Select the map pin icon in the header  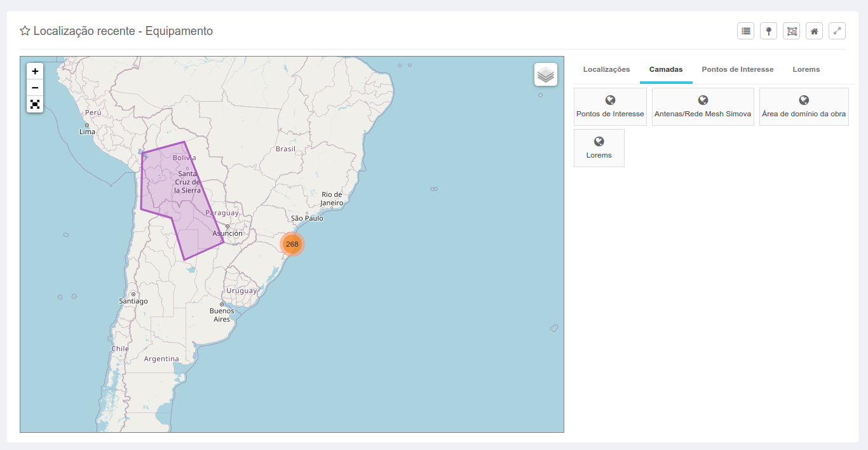pyautogui.click(x=768, y=30)
